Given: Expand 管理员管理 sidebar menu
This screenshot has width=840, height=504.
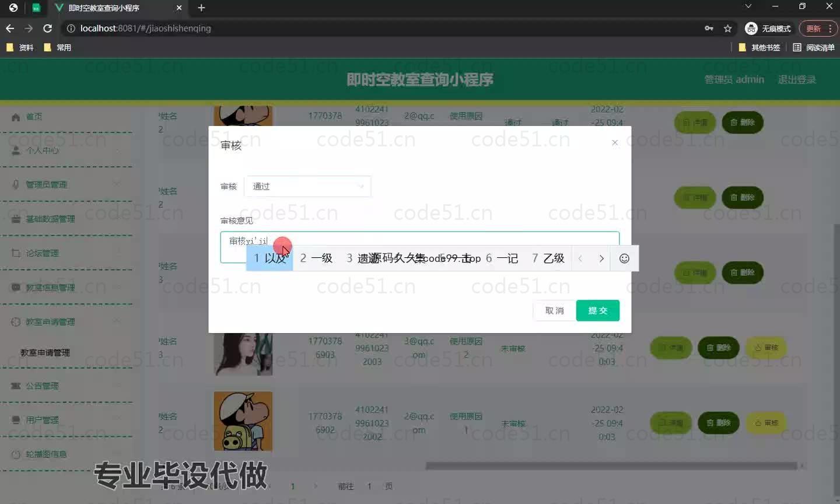Looking at the screenshot, I should click(x=66, y=184).
